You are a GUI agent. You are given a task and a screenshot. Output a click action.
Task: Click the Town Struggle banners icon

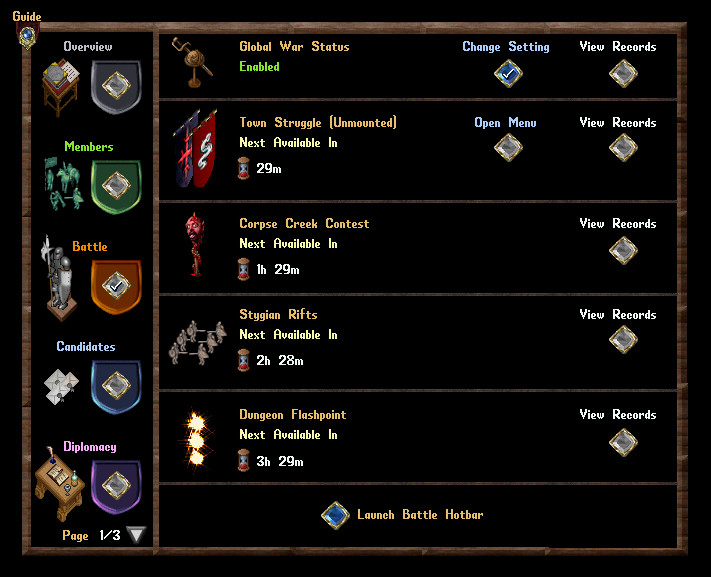click(x=195, y=148)
